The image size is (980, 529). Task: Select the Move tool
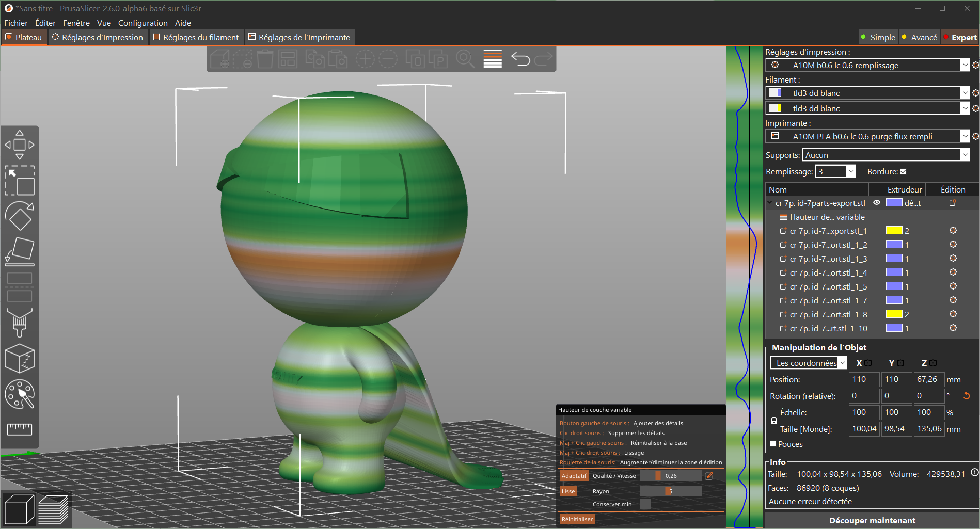20,145
